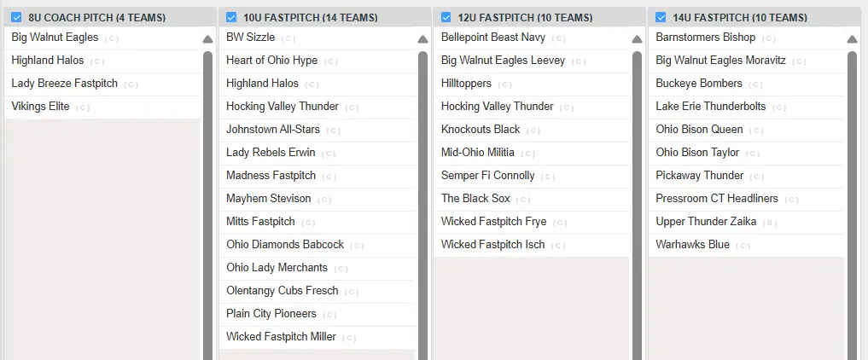Click the scroll-up arrow in 8U Coach Pitch list
The width and height of the screenshot is (868, 360).
(208, 39)
